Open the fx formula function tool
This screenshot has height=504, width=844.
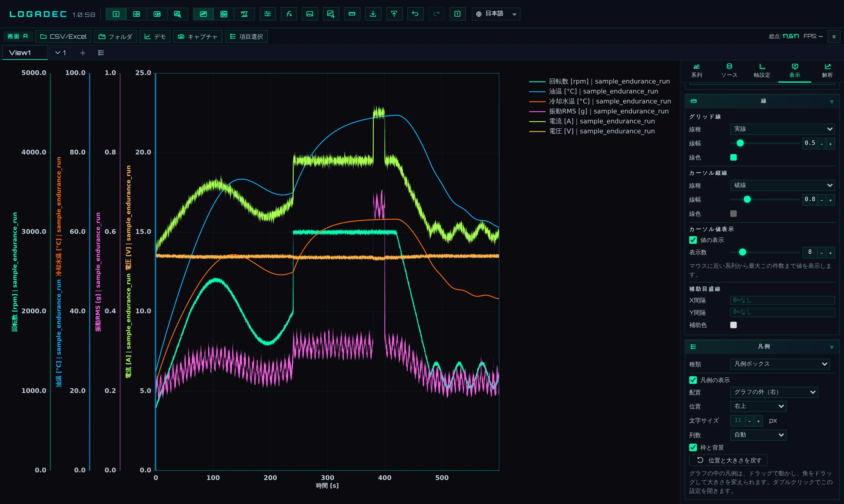tap(289, 14)
